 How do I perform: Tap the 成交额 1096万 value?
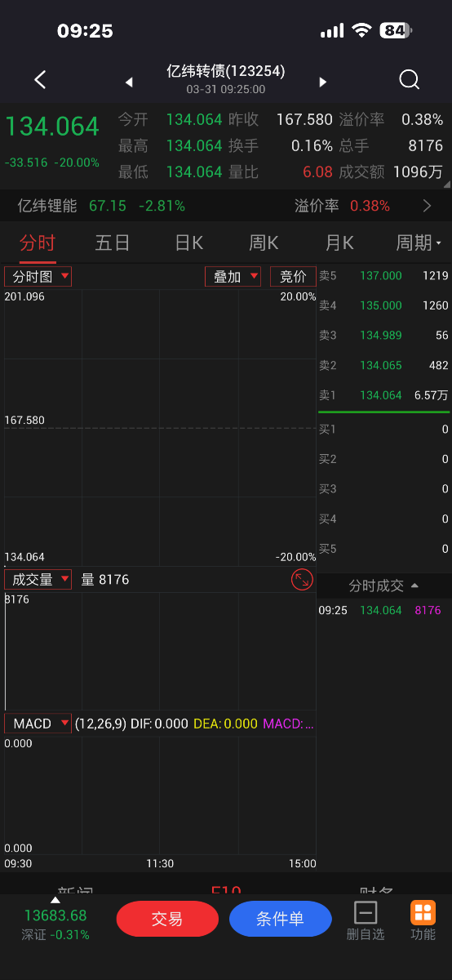[x=418, y=171]
